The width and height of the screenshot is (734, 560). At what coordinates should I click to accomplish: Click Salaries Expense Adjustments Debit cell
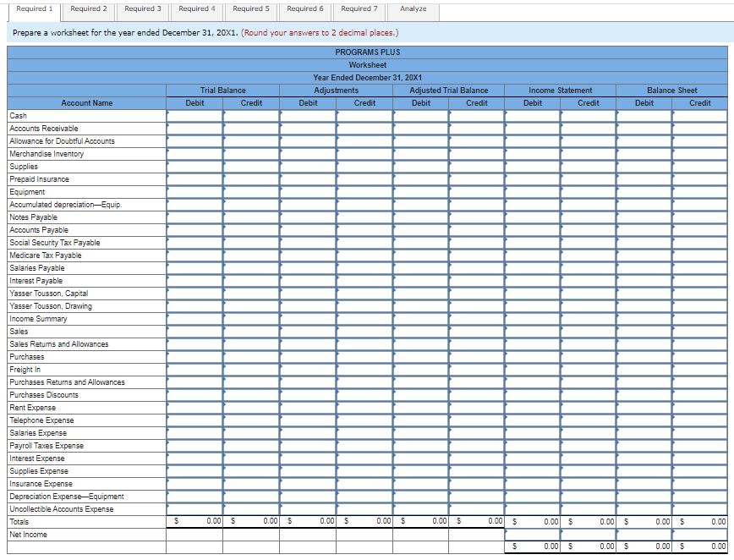pyautogui.click(x=308, y=432)
